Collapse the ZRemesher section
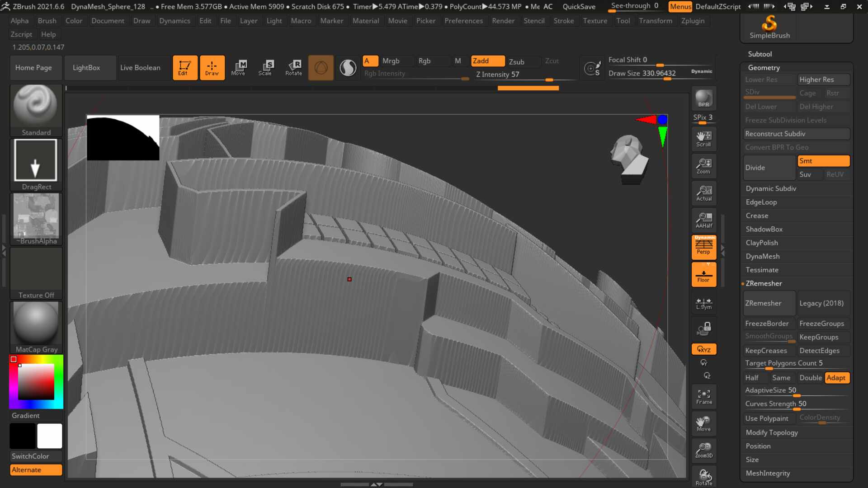The width and height of the screenshot is (868, 488). point(764,283)
